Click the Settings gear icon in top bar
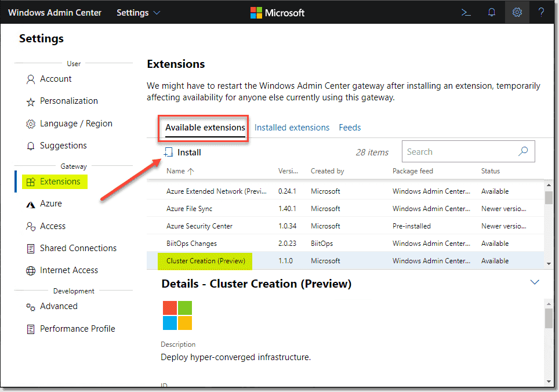Image resolution: width=559 pixels, height=392 pixels. click(x=517, y=12)
